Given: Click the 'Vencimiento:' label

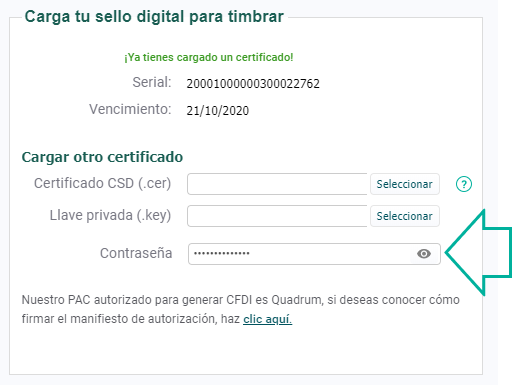Looking at the screenshot, I should (130, 109).
